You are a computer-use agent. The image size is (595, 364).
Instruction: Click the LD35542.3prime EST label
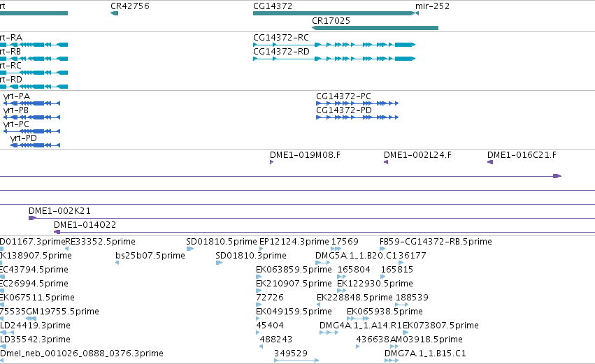click(35, 340)
